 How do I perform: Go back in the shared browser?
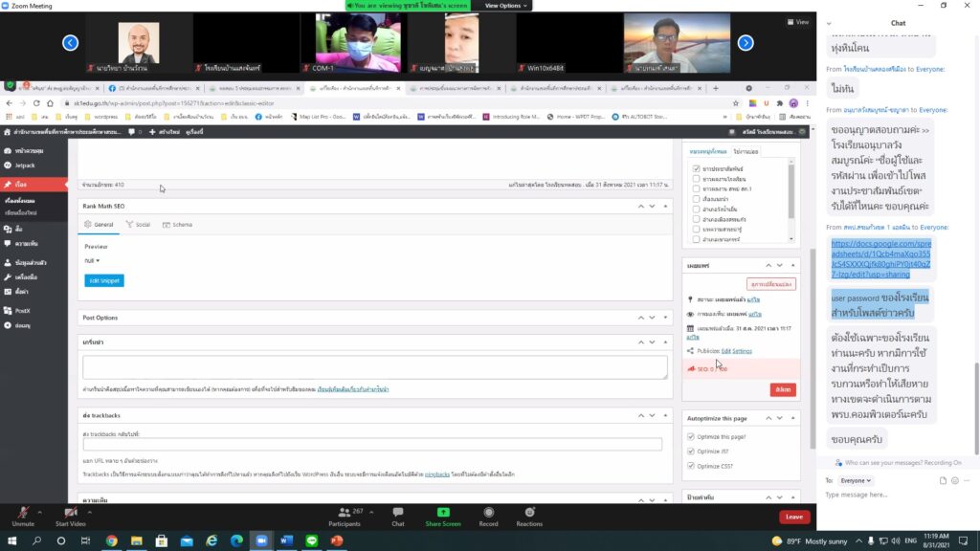(x=9, y=103)
